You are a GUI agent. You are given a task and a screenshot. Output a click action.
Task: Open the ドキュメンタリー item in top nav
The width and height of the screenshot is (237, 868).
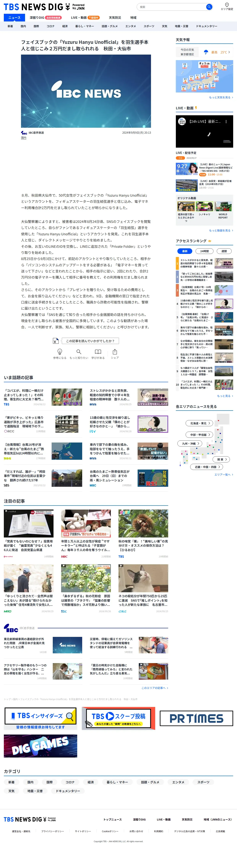point(207,26)
